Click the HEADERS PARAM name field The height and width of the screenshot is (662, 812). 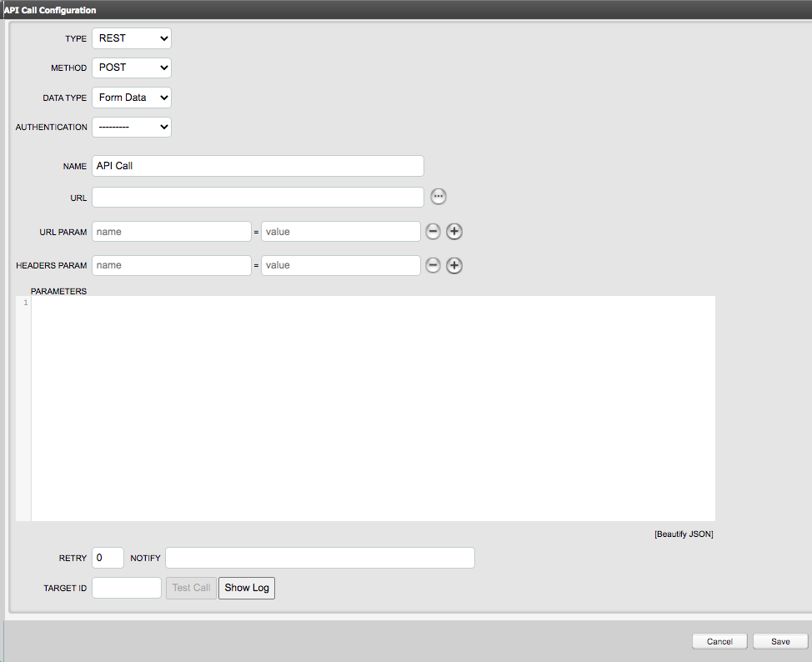(172, 265)
